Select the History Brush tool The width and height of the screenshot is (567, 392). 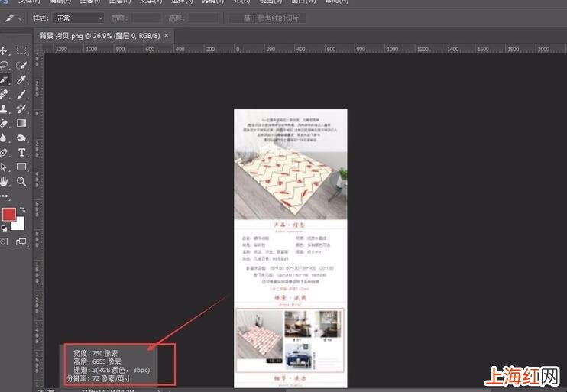[21, 109]
